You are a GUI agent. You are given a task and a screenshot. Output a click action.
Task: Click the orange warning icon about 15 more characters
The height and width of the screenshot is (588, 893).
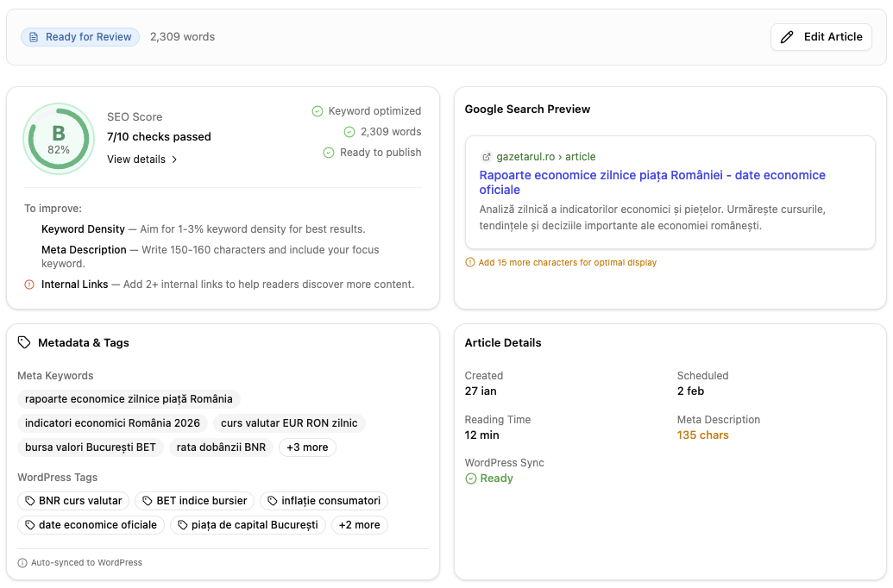tap(471, 262)
